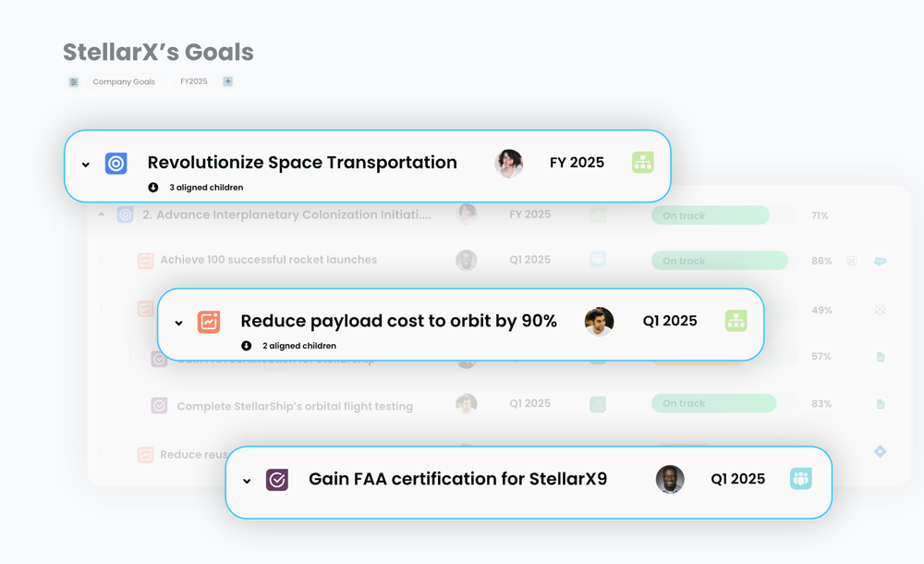
Task: Open the green org-chart icon next to FY 2025
Action: 643,162
